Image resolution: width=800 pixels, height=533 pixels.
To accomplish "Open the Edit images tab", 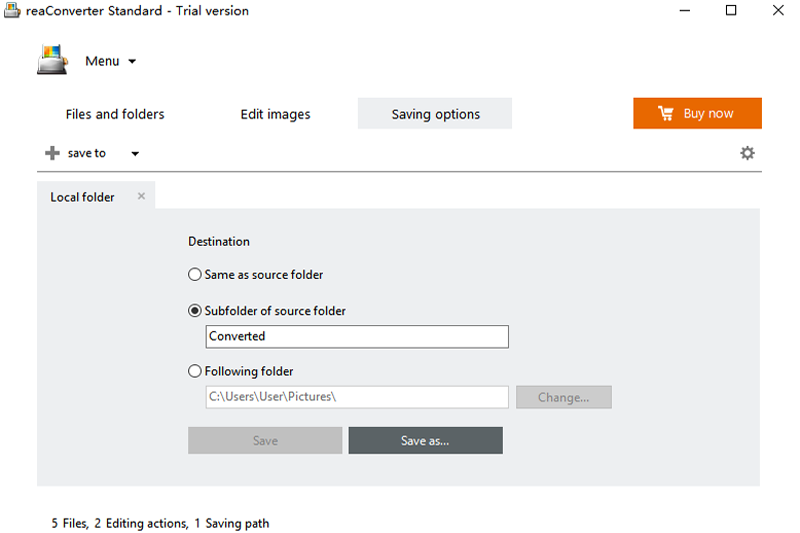I will tap(275, 114).
